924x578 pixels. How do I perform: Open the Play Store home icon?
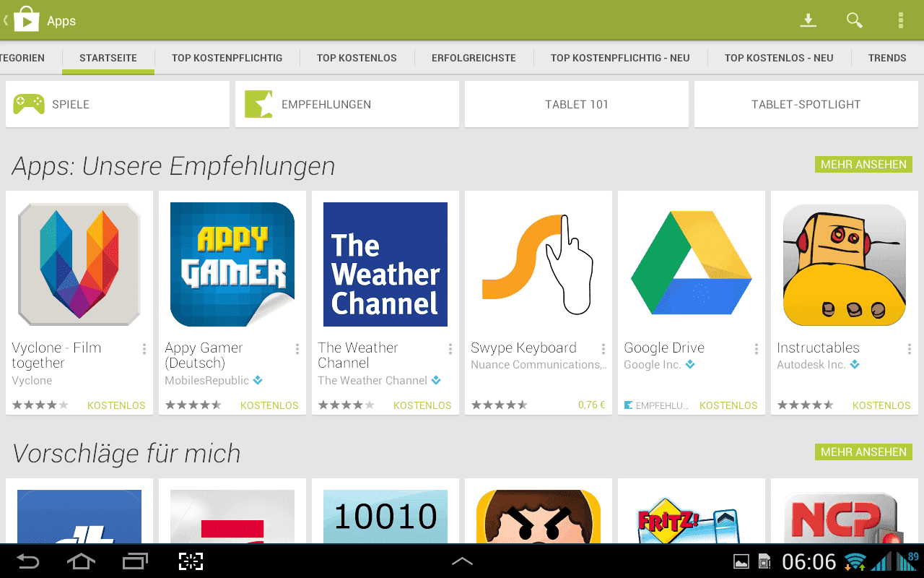click(x=26, y=20)
